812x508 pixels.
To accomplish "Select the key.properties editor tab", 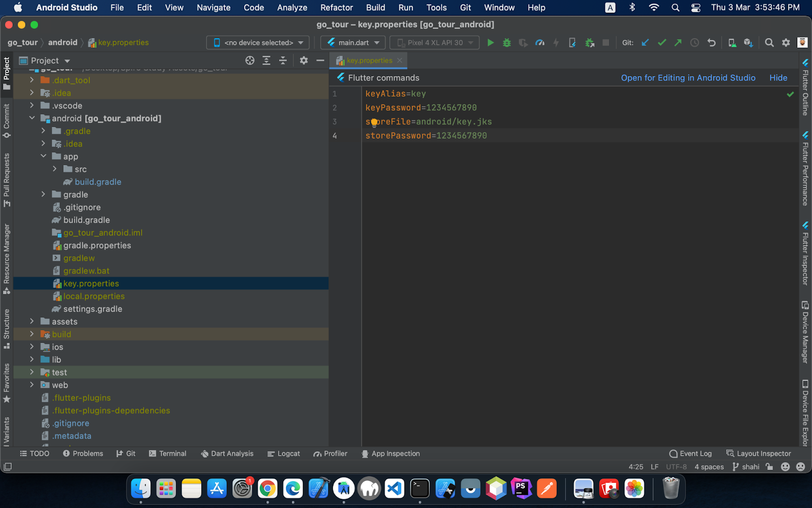I will click(369, 60).
